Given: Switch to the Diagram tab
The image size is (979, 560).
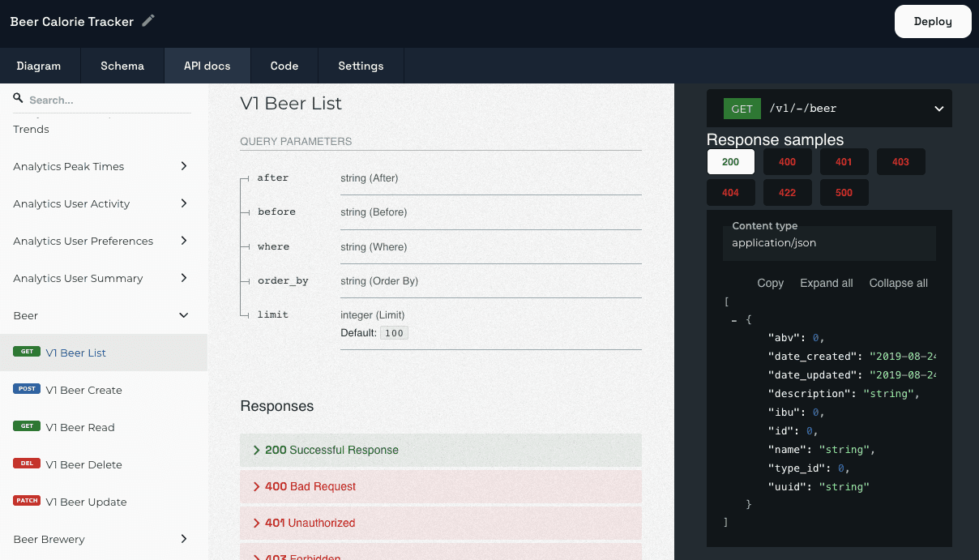Looking at the screenshot, I should click(39, 66).
